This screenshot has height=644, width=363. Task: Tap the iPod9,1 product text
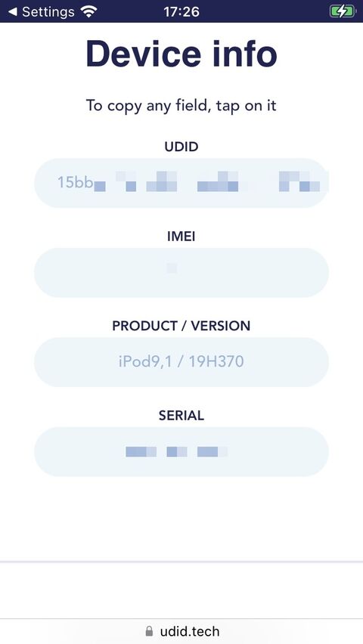tap(145, 362)
